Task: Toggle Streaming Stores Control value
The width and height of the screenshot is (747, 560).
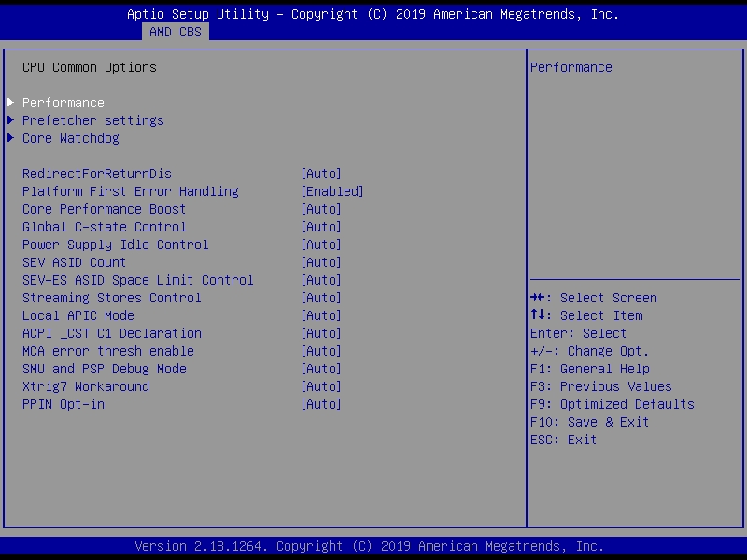Action: click(x=321, y=298)
